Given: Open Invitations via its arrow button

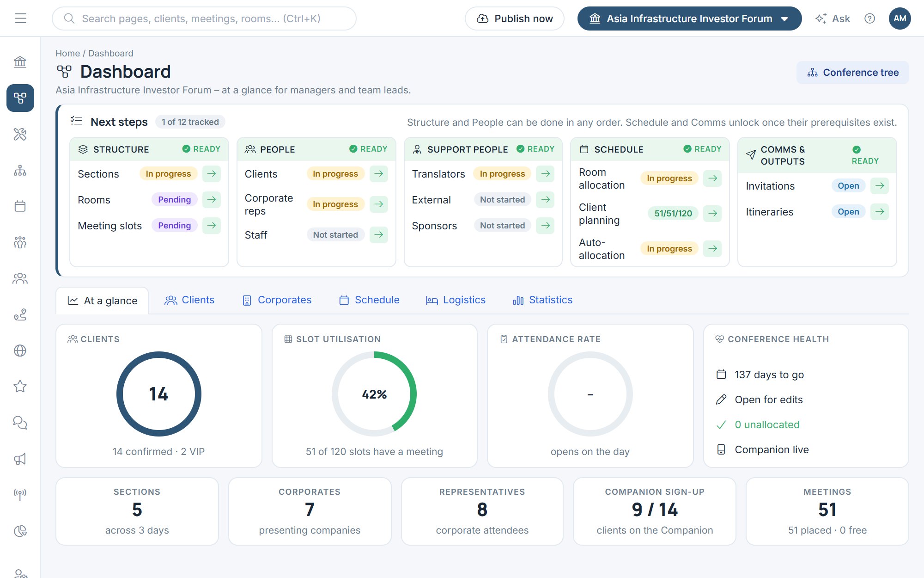Looking at the screenshot, I should point(880,186).
